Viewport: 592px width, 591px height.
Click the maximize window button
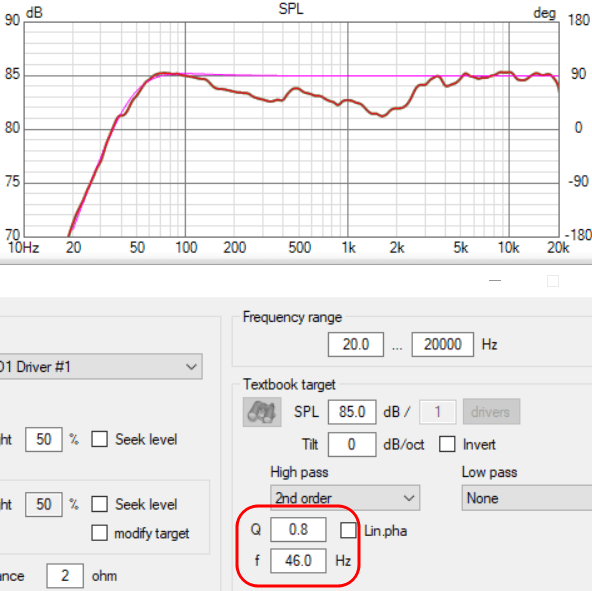pos(553,281)
